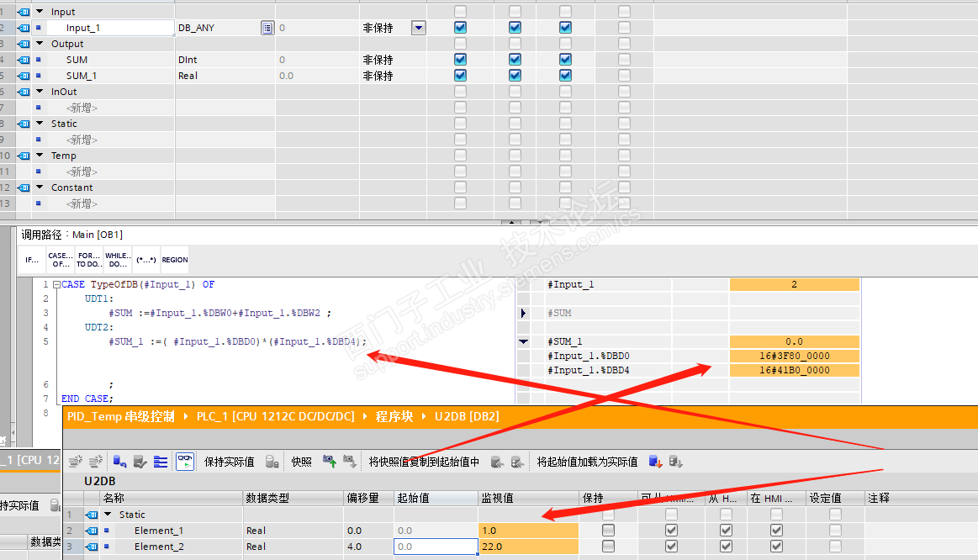Select 程序块 breadcrumb item
The height and width of the screenshot is (560, 978).
click(394, 416)
